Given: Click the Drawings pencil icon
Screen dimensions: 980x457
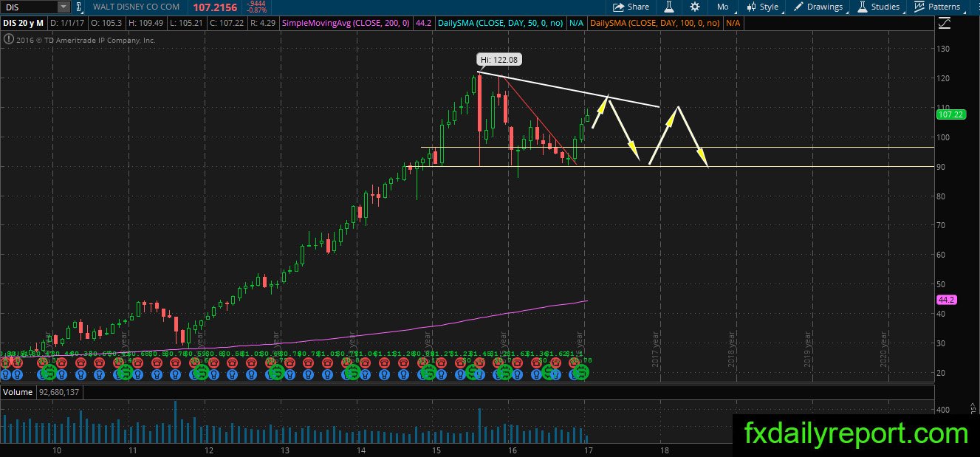Looking at the screenshot, I should point(799,7).
